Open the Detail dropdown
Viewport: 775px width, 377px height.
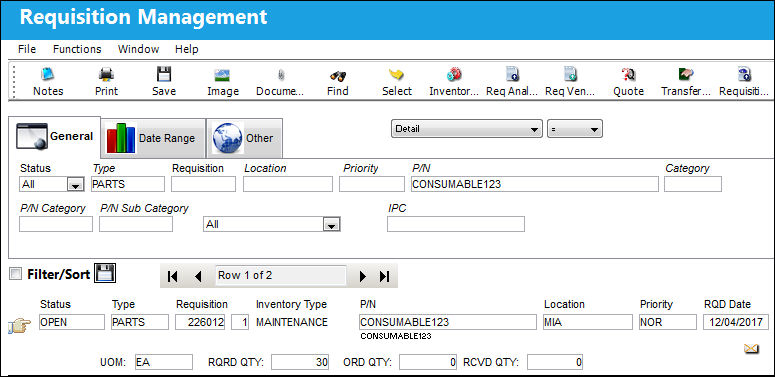click(466, 129)
